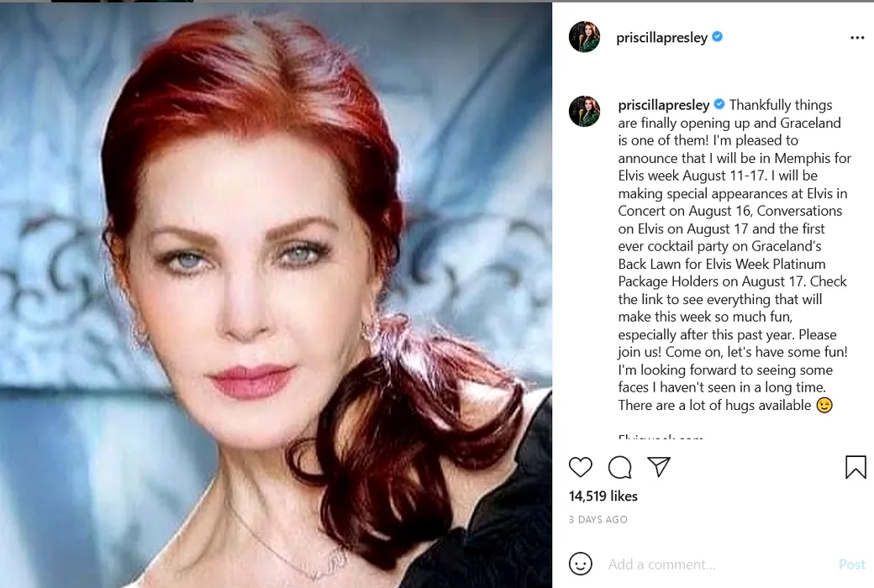The image size is (874, 588).
Task: Click verified badge in post header
Action: (x=718, y=37)
